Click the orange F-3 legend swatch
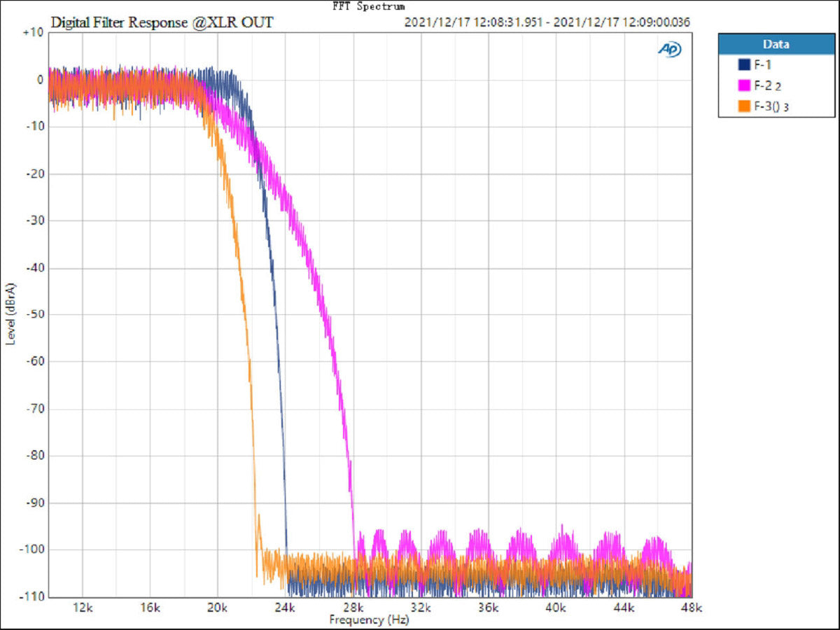 [744, 106]
